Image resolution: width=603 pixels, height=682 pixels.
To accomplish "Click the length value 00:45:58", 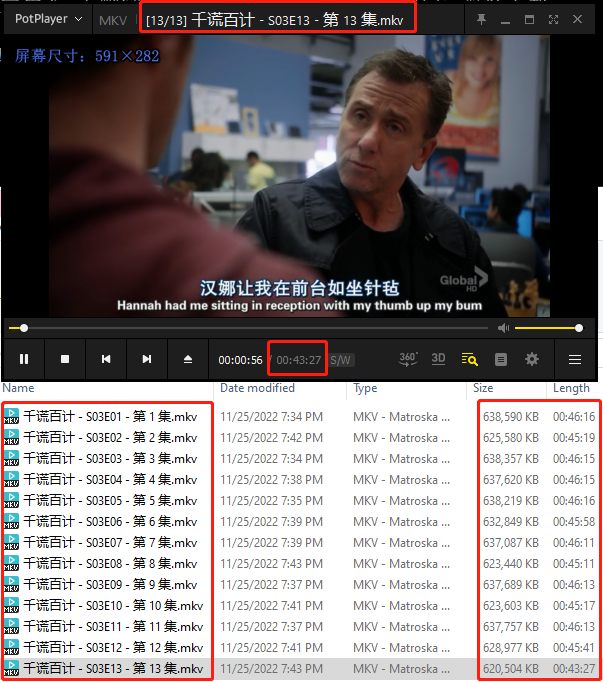I will pyautogui.click(x=574, y=522).
